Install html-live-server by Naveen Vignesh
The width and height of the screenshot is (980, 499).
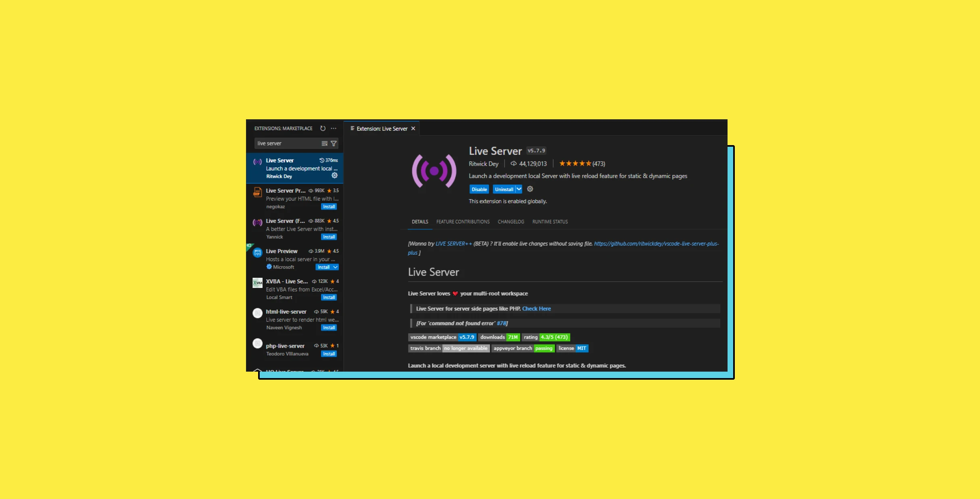pos(329,328)
